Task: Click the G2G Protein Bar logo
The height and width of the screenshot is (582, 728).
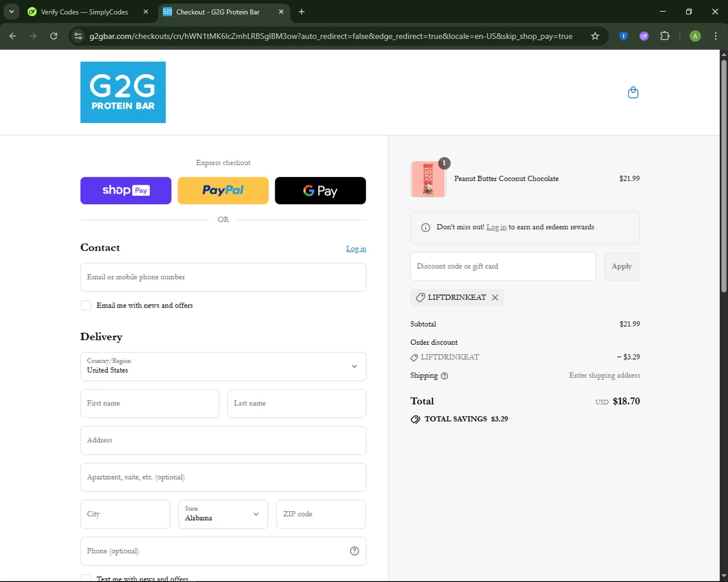Action: pos(123,92)
